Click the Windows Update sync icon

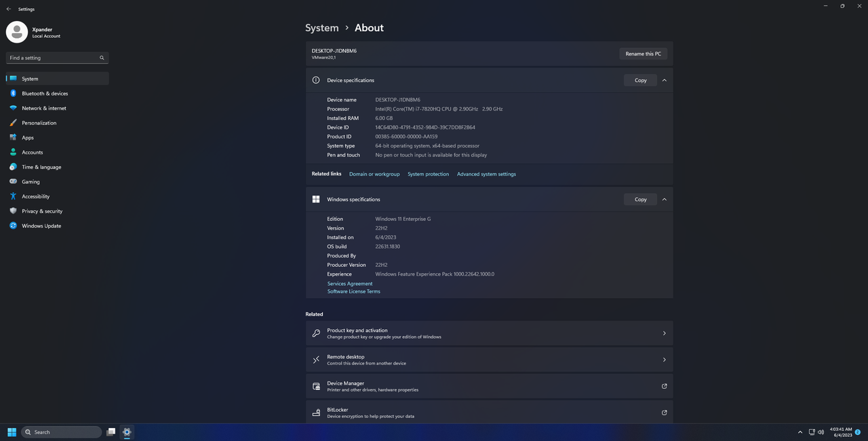coord(13,226)
